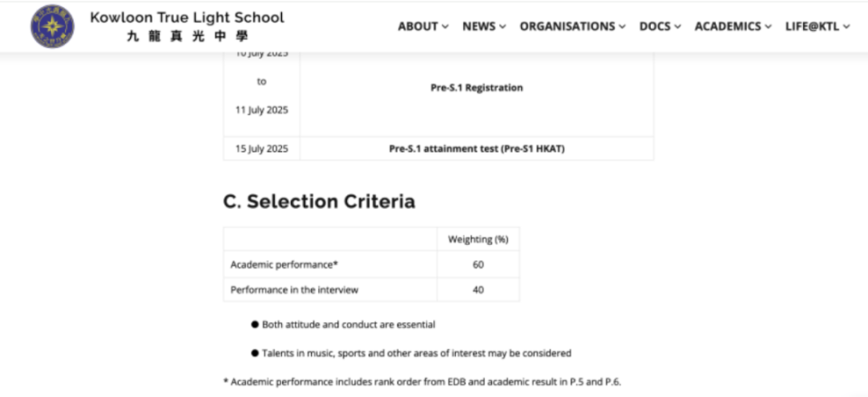Click the 15 July 2025 date cell
Image resolution: width=868 pixels, height=397 pixels.
click(x=261, y=149)
